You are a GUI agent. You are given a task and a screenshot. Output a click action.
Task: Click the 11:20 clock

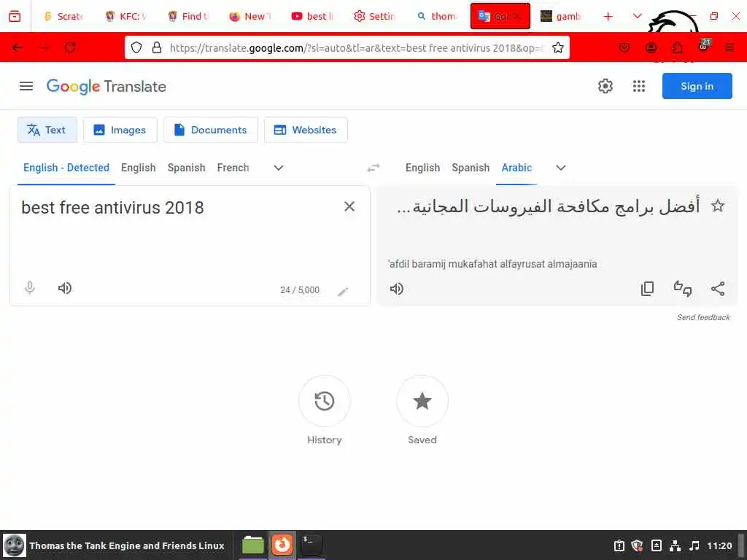coord(719,545)
